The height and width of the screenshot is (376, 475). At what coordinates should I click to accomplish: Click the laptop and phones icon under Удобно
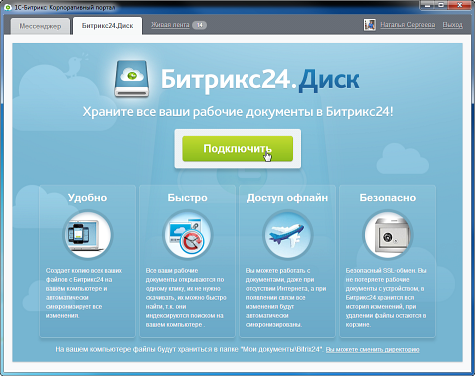(88, 235)
